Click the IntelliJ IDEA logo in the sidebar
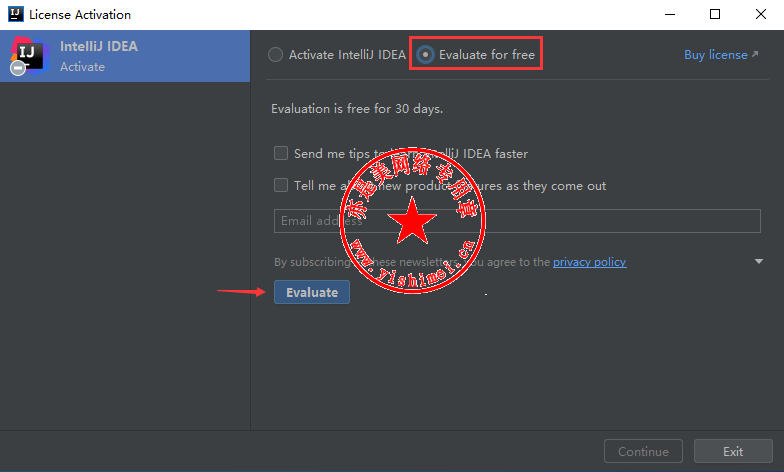Screen dimensions: 784x472 [x=28, y=55]
